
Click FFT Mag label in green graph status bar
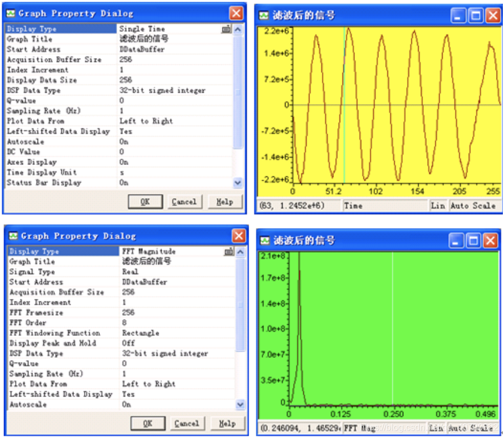360,428
